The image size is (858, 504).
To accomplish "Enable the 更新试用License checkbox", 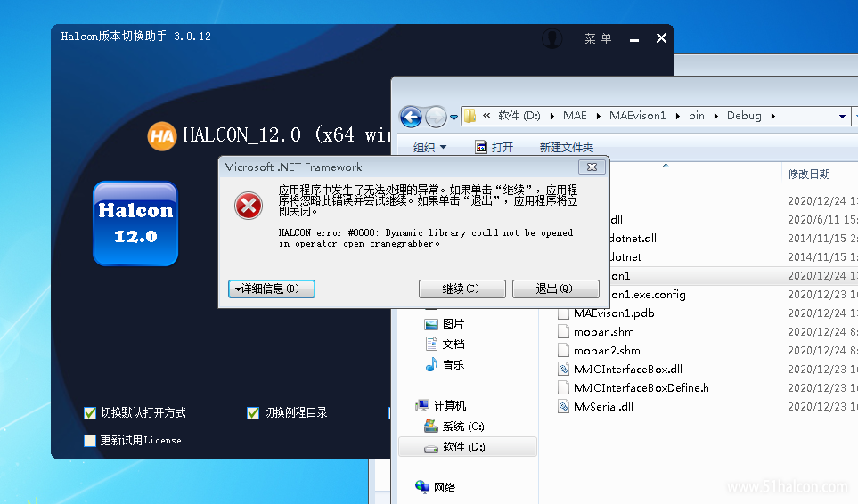I will [90, 441].
